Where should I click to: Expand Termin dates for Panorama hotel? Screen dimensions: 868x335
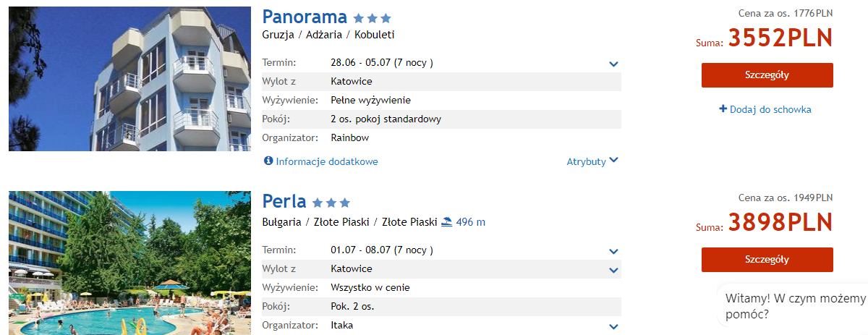point(614,64)
